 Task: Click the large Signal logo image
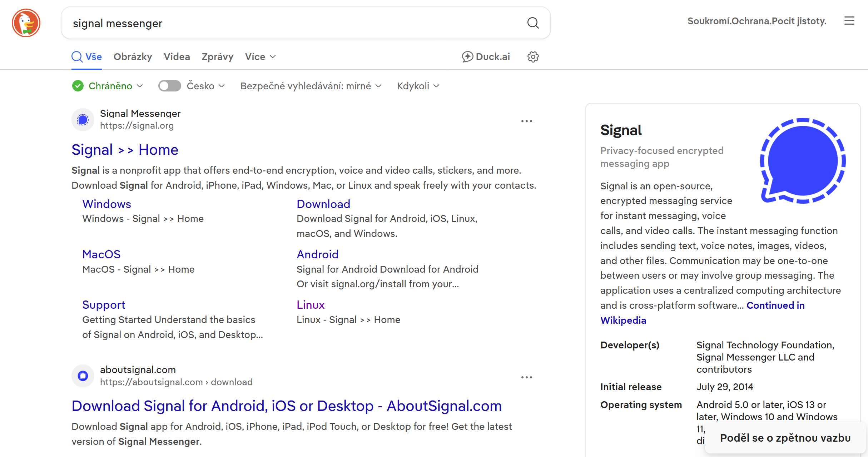(803, 161)
